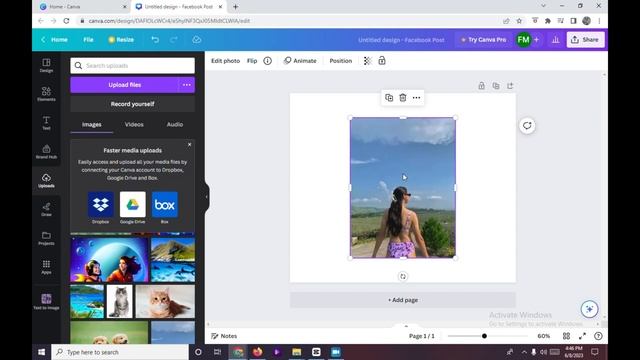Viewport: 640px width, 360px height.
Task: Open the Apps grid panel
Action: [x=46, y=267]
